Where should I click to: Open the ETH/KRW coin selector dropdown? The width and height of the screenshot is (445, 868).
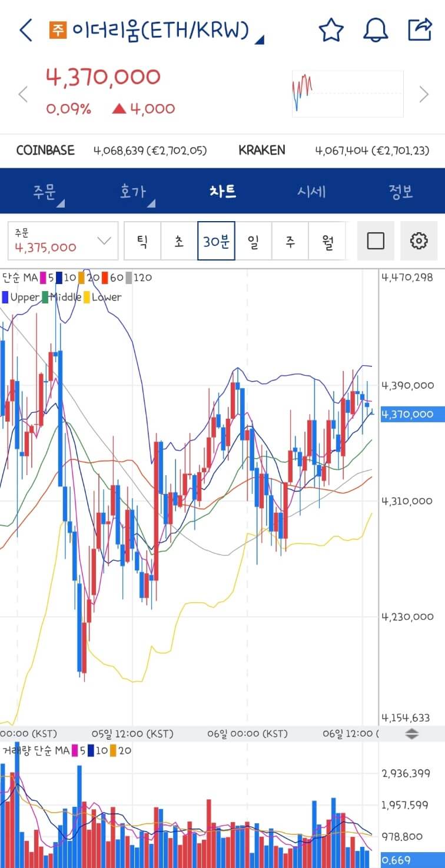tap(157, 30)
